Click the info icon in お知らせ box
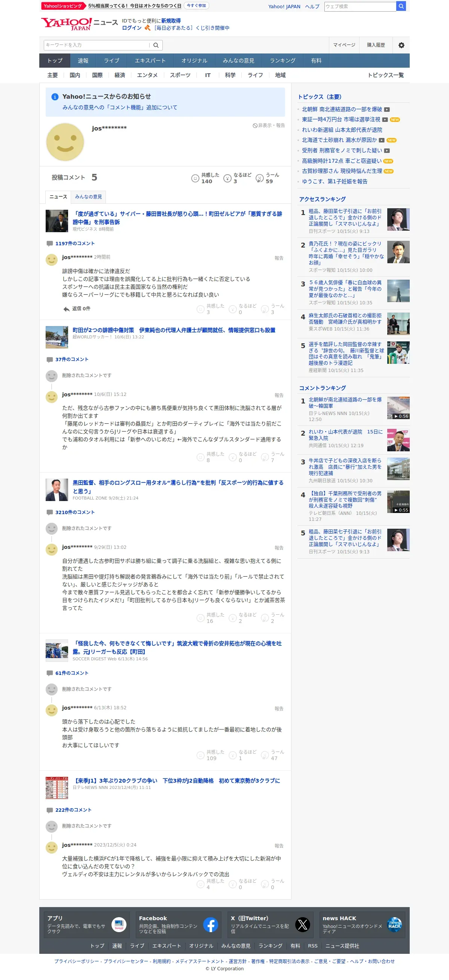The height and width of the screenshot is (980, 449). point(55,96)
